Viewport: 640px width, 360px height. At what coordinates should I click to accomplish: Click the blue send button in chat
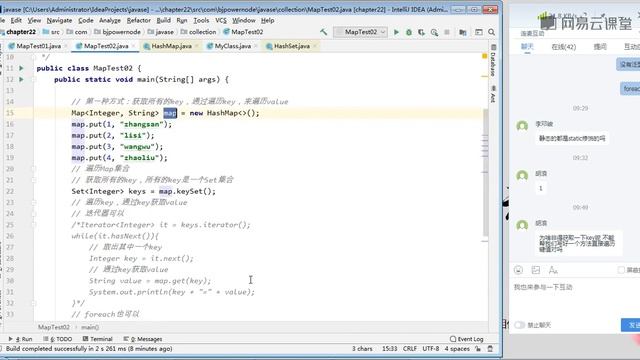point(631,325)
